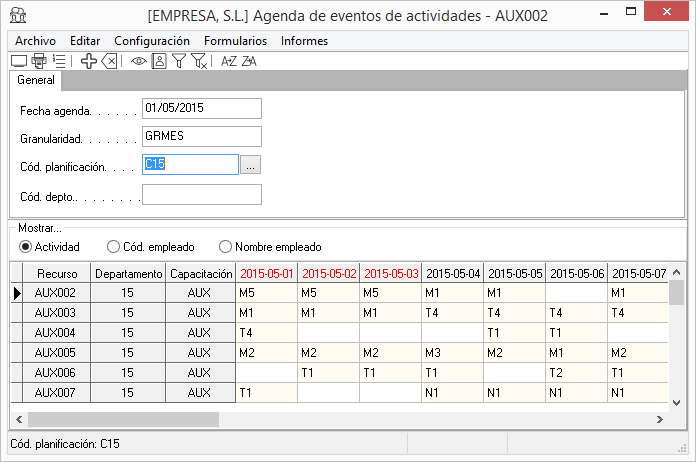
Task: Select the Cód. empleado radio option
Action: click(x=113, y=246)
